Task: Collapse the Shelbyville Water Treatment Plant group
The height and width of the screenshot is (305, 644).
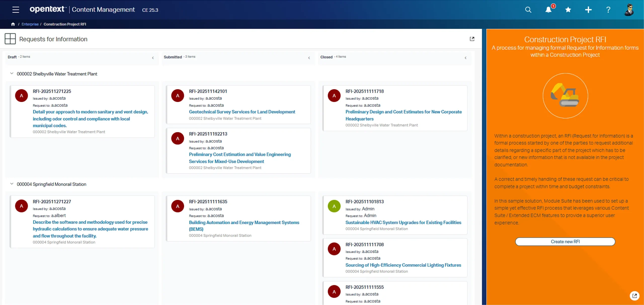Action: [x=12, y=74]
